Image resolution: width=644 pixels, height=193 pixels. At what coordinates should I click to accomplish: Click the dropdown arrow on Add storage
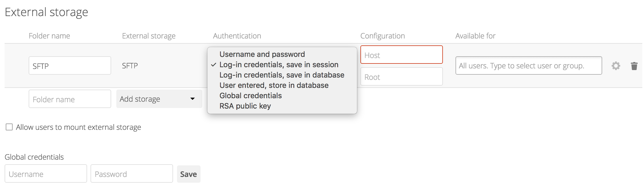[x=193, y=99]
